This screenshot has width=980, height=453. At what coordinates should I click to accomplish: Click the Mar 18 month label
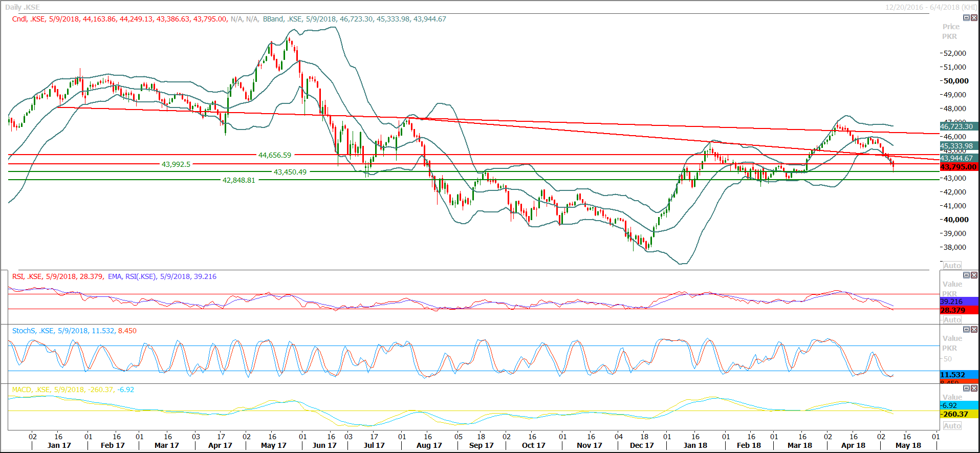click(800, 445)
